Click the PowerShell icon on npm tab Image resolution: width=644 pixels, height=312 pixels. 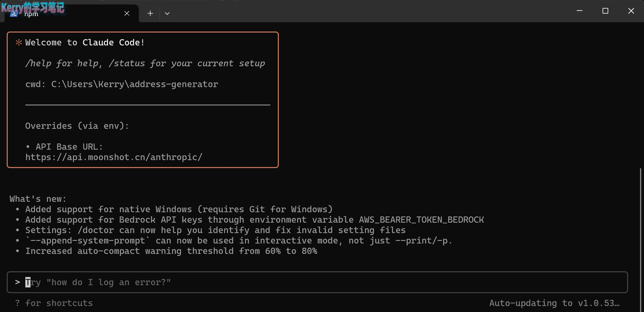[13, 13]
